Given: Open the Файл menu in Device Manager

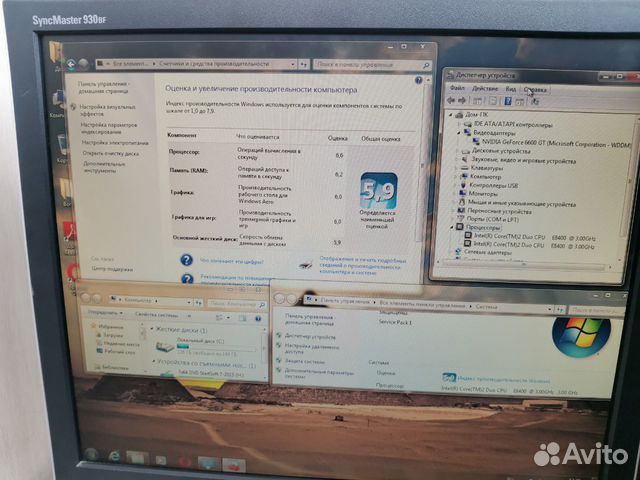Looking at the screenshot, I should (x=457, y=87).
